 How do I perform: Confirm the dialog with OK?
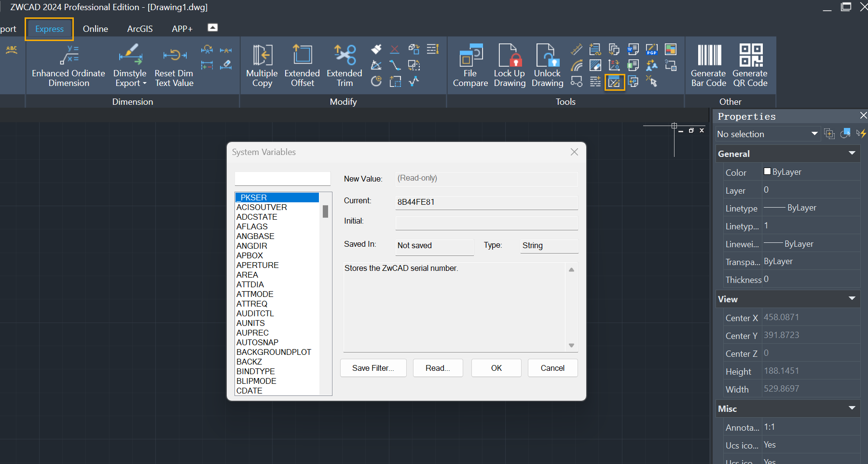point(496,368)
